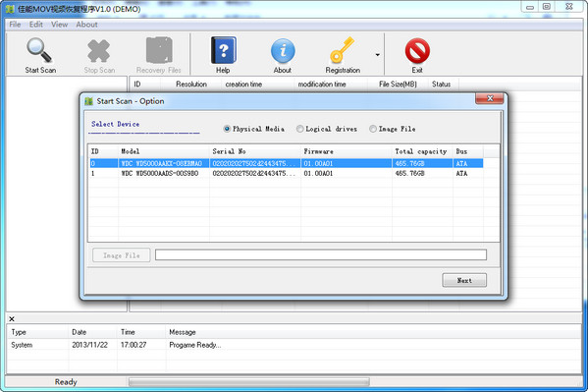Click the Select Device heading
The image size is (588, 392).
[115, 124]
